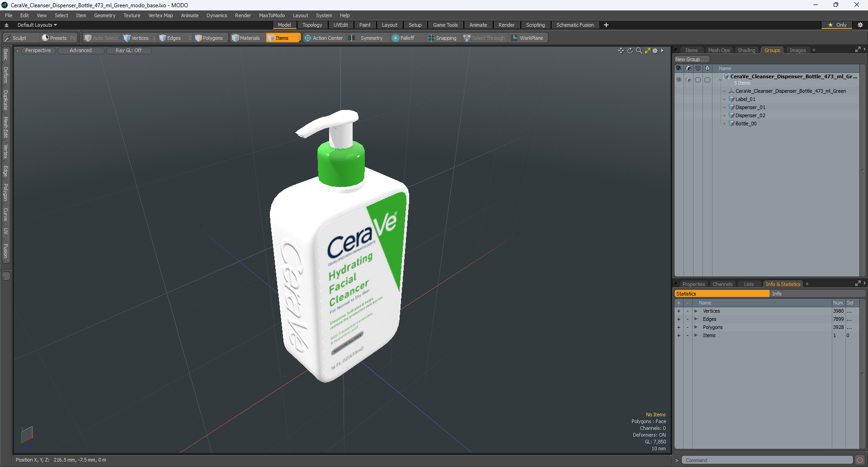Click the eye column header in Groups
Image resolution: width=868 pixels, height=467 pixels.
pos(679,68)
